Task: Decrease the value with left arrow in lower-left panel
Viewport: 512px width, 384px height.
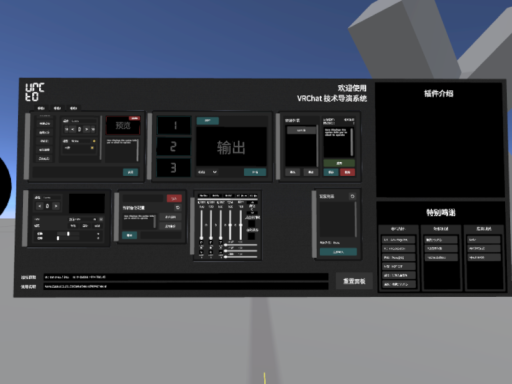Action: [40, 206]
